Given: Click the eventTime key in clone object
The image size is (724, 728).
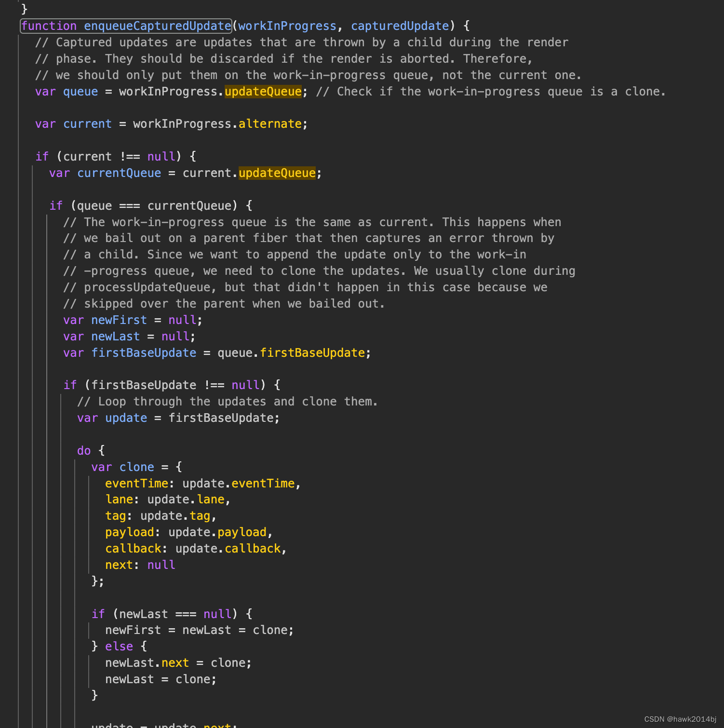Looking at the screenshot, I should pos(137,484).
